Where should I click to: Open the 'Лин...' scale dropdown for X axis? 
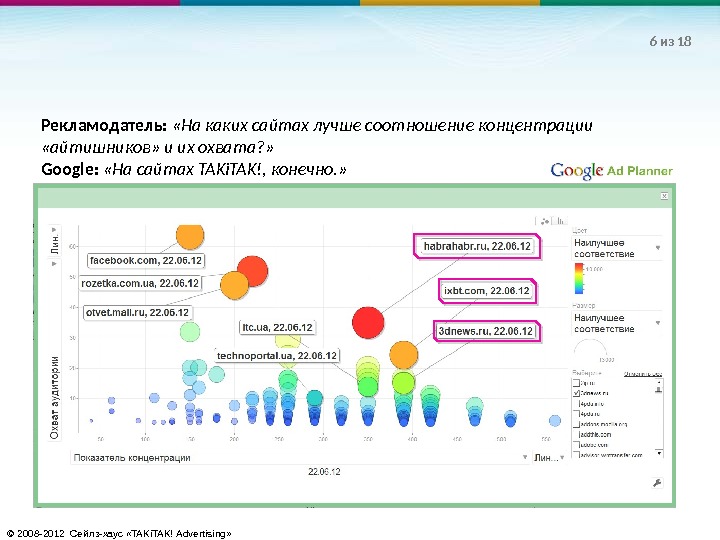click(x=549, y=457)
